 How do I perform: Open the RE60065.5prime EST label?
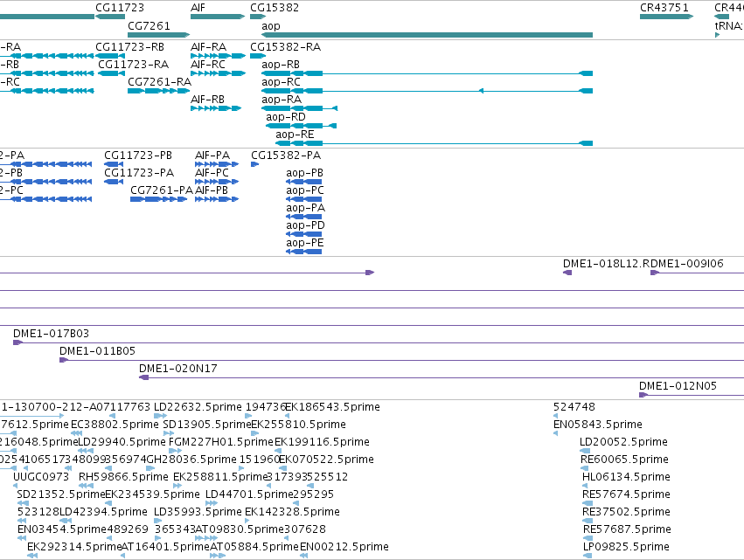[x=624, y=460]
